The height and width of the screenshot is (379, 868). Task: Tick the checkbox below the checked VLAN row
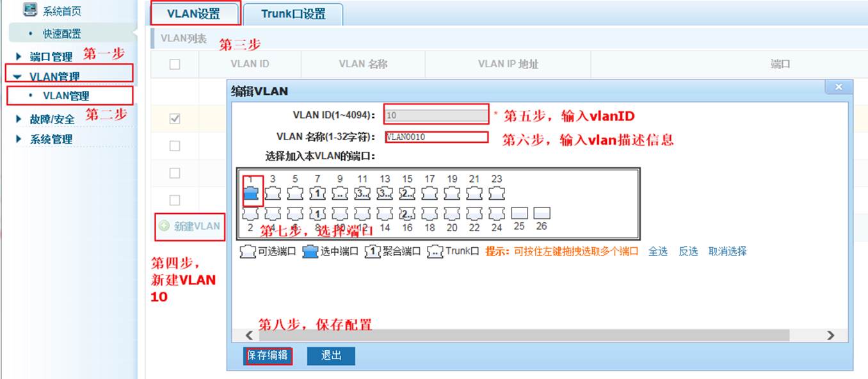(175, 146)
